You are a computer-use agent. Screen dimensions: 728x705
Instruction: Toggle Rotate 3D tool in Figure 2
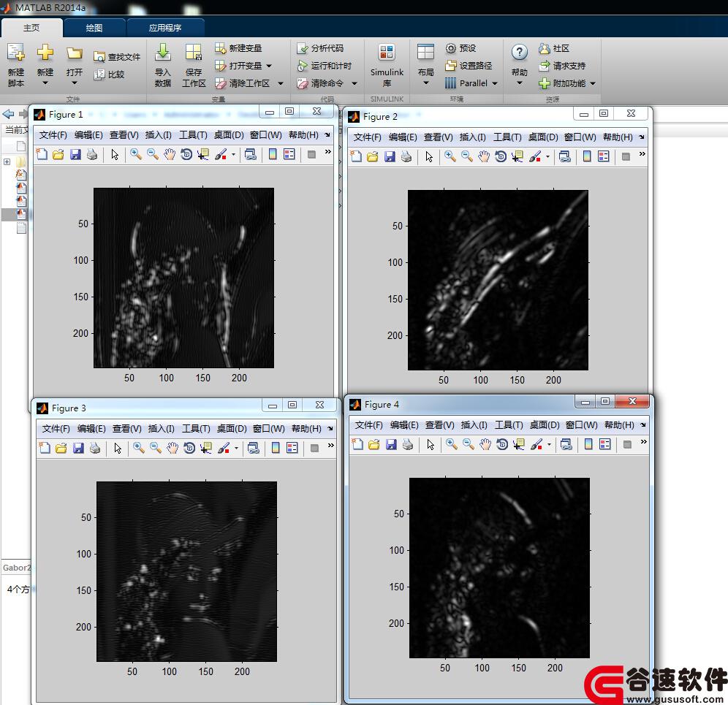click(x=501, y=156)
